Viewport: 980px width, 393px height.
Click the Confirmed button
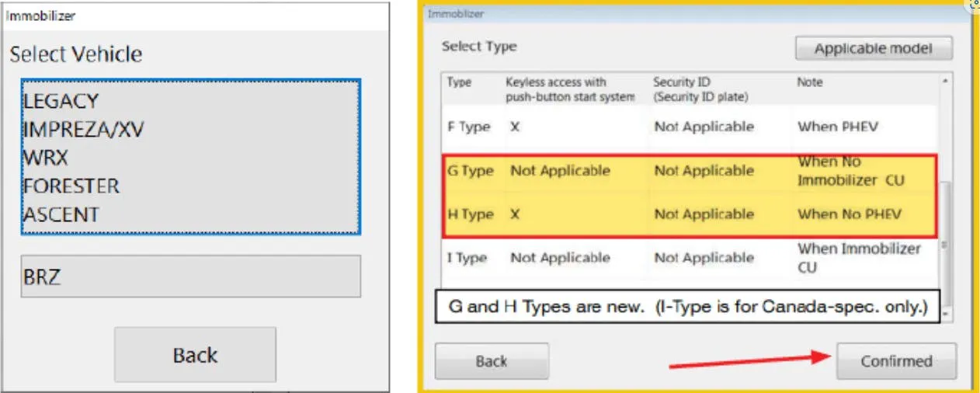[896, 361]
